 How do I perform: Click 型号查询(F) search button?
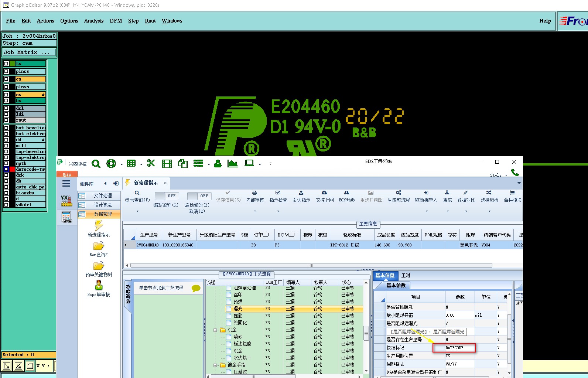tap(137, 197)
